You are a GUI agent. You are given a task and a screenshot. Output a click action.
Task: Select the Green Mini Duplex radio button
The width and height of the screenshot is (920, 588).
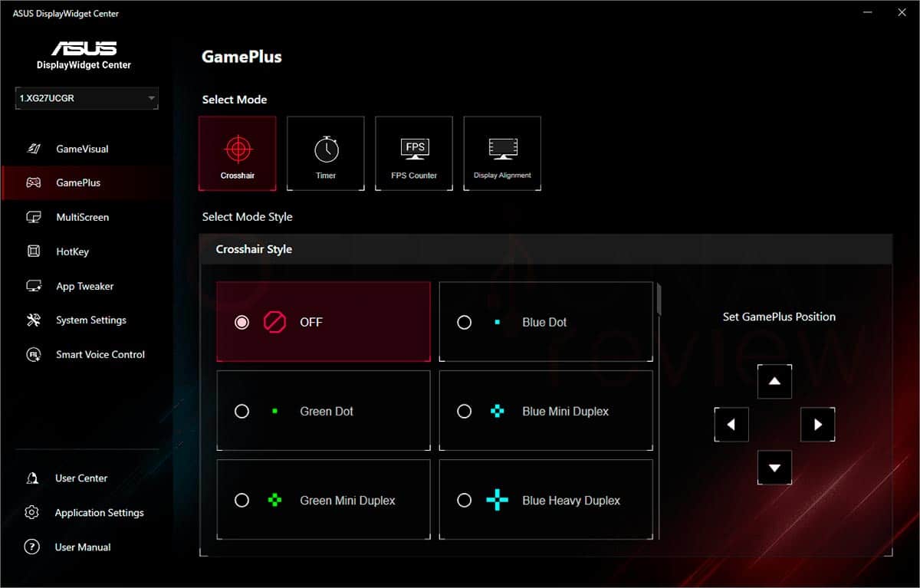pyautogui.click(x=242, y=501)
